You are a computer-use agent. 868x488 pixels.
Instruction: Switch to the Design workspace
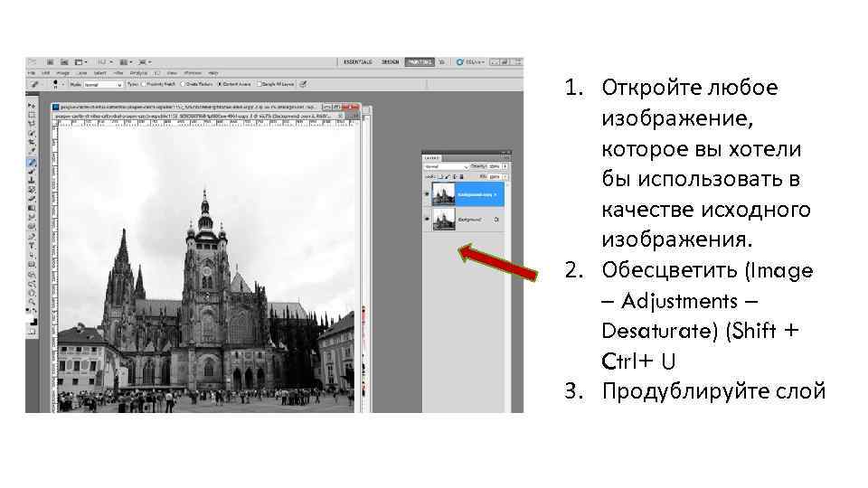(x=391, y=62)
